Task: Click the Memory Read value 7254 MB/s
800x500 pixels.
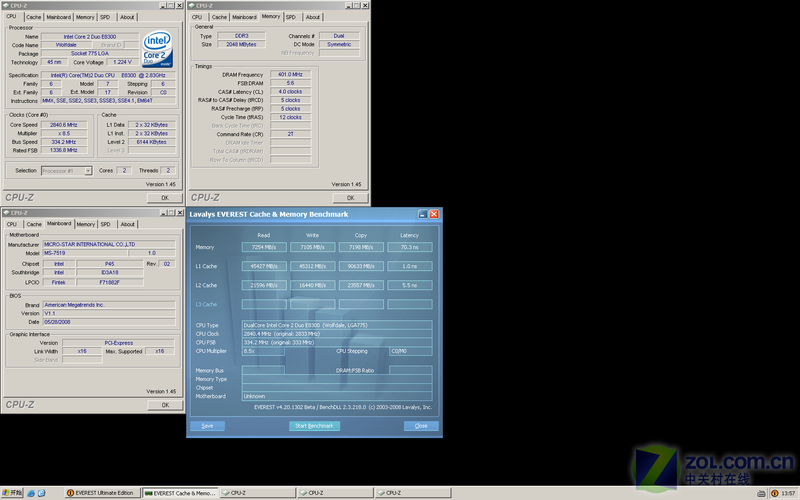Action: [x=264, y=247]
